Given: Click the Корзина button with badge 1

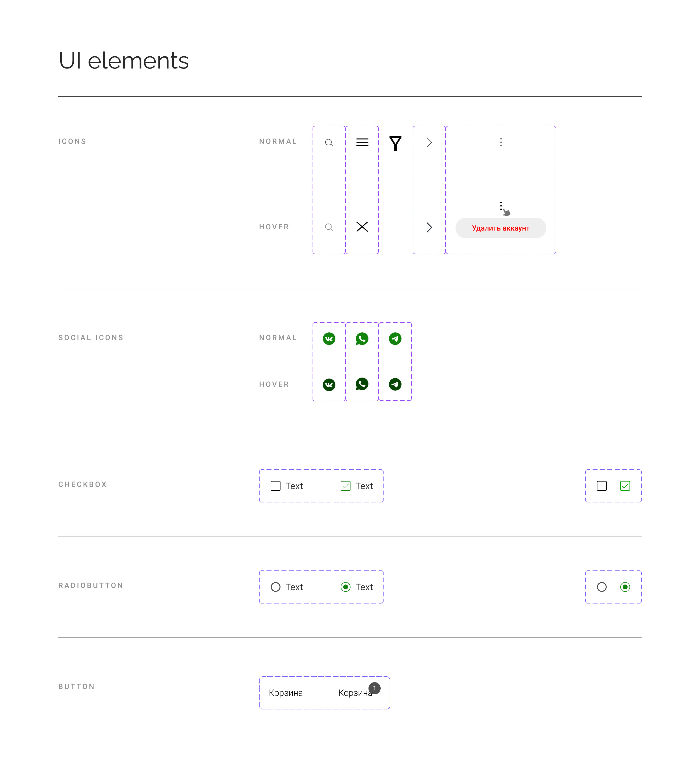Looking at the screenshot, I should pyautogui.click(x=355, y=693).
